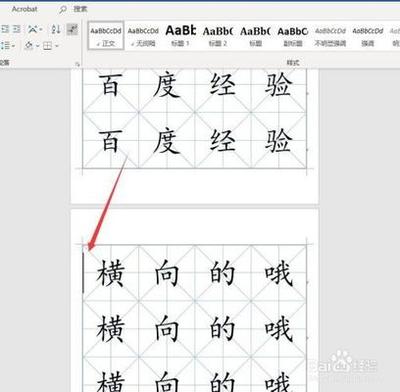This screenshot has width=400, height=392.
Task: Apply the 无间隔 style
Action: tap(143, 36)
